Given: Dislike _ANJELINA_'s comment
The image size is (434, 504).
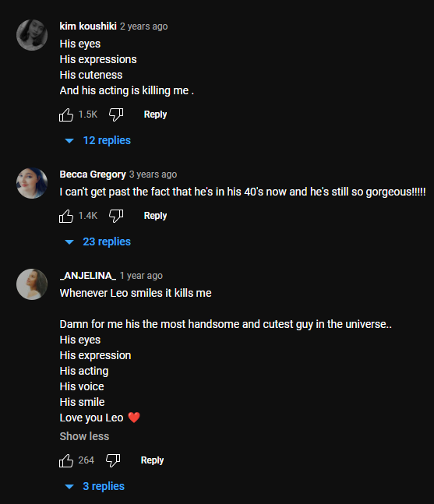Looking at the screenshot, I should tap(113, 460).
